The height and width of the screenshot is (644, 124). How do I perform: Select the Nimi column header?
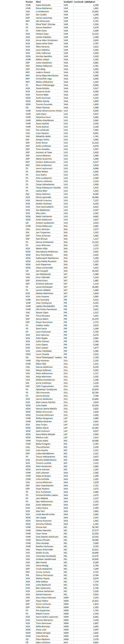click(38, 2)
